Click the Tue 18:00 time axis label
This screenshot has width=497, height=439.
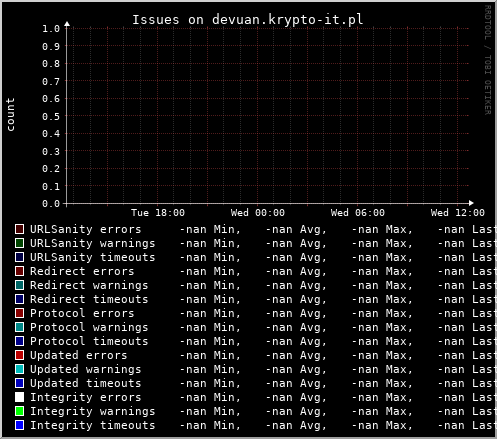pyautogui.click(x=158, y=213)
